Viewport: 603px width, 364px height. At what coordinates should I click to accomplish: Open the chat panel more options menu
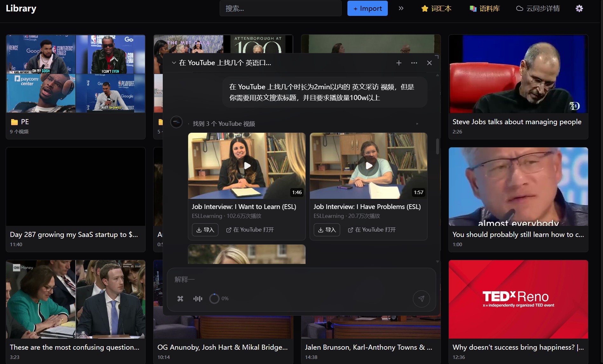(414, 63)
